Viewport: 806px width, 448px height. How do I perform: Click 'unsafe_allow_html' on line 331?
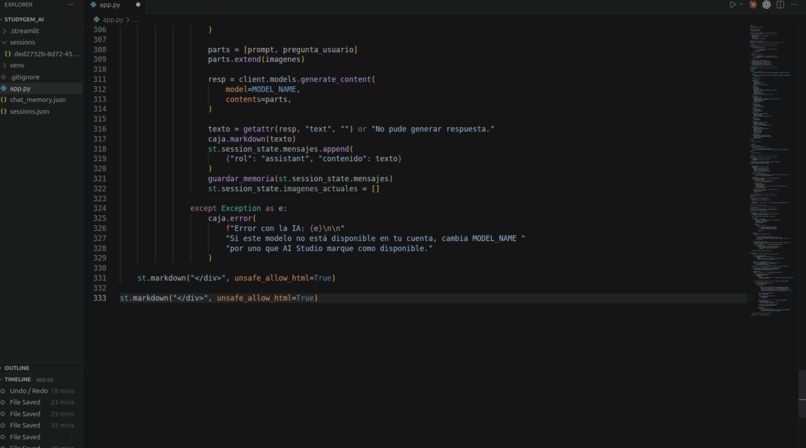pyautogui.click(x=272, y=278)
